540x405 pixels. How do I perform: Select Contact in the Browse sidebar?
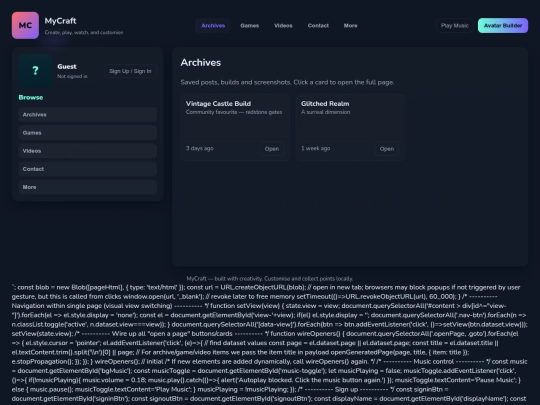pos(88,169)
